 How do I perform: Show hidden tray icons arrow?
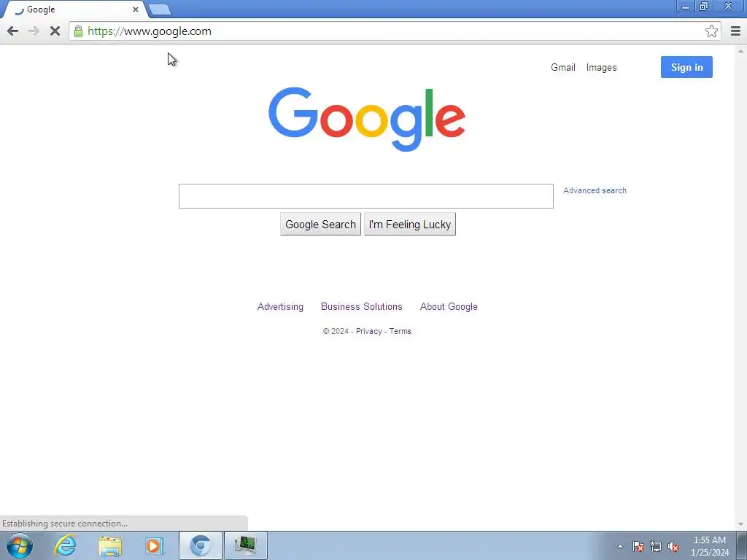pyautogui.click(x=620, y=546)
